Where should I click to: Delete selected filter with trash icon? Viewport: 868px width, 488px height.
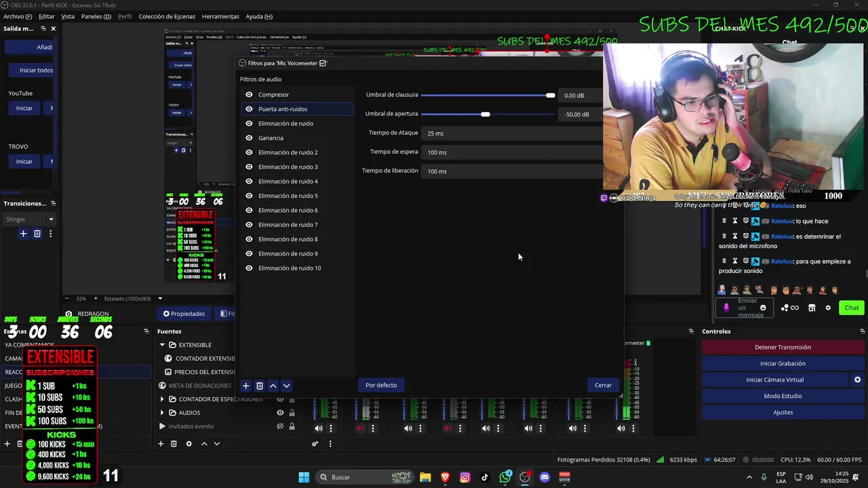pyautogui.click(x=259, y=386)
